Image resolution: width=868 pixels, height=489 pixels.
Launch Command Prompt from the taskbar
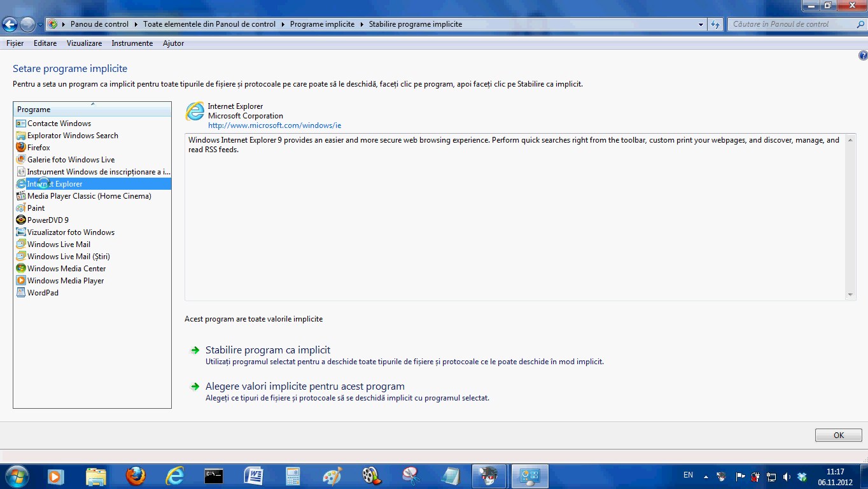pos(213,476)
